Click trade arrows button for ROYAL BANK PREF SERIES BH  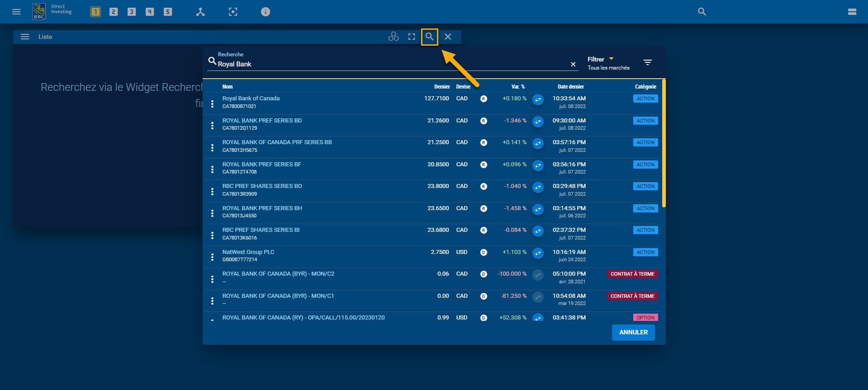[x=538, y=209]
